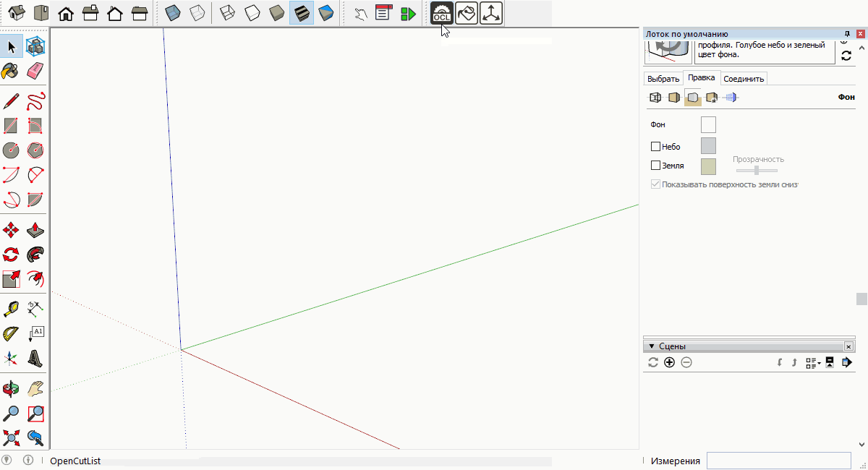Enable the Земля (ground) checkbox

point(656,166)
